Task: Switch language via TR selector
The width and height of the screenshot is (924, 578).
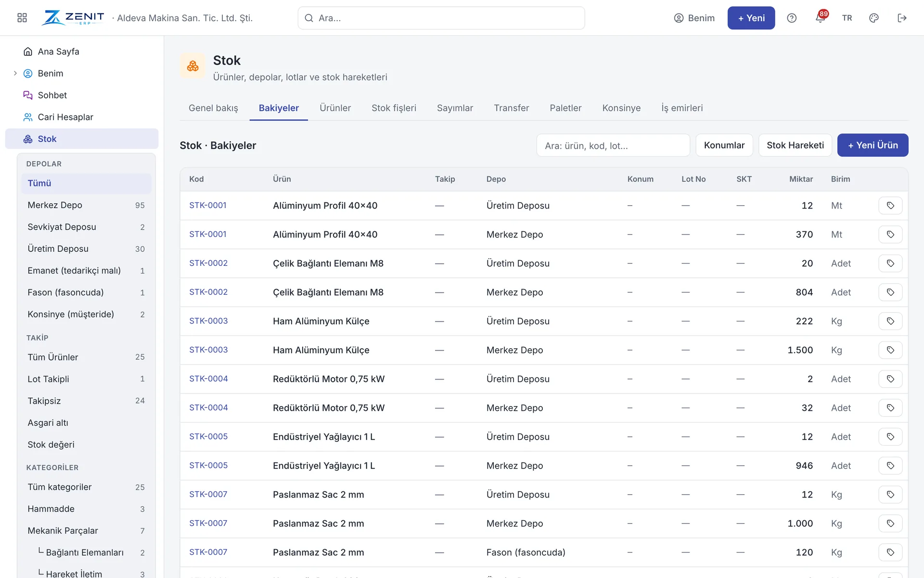Action: pyautogui.click(x=847, y=18)
